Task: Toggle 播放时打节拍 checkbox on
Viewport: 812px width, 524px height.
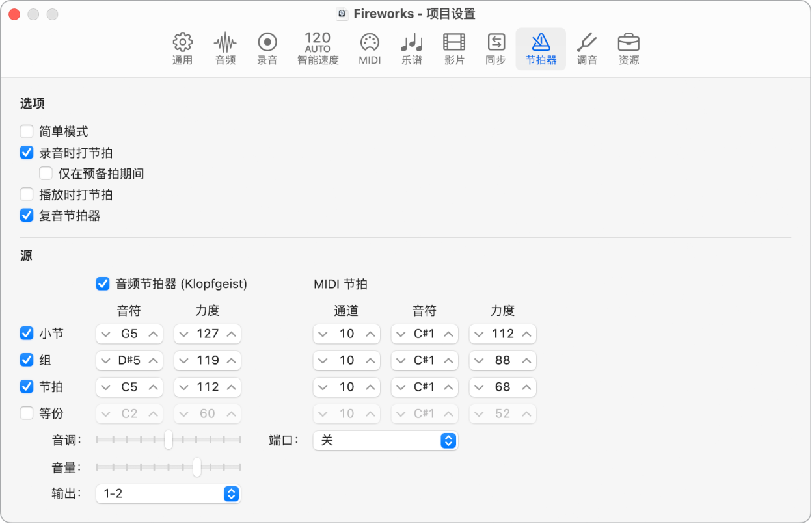Action: click(x=27, y=194)
